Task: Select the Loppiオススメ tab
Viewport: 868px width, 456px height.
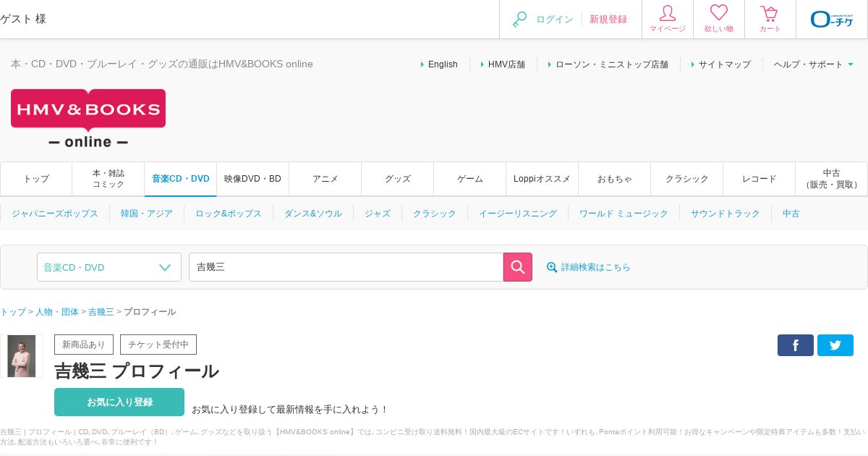Action: (x=542, y=179)
